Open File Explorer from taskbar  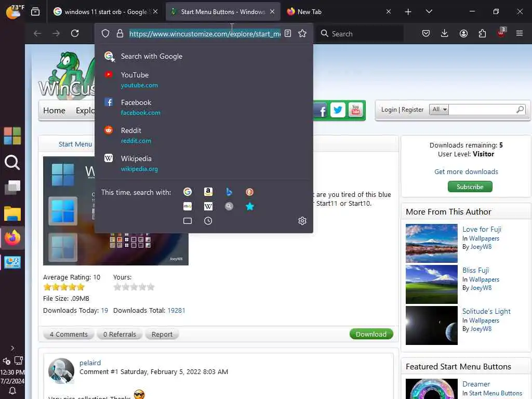coord(12,214)
